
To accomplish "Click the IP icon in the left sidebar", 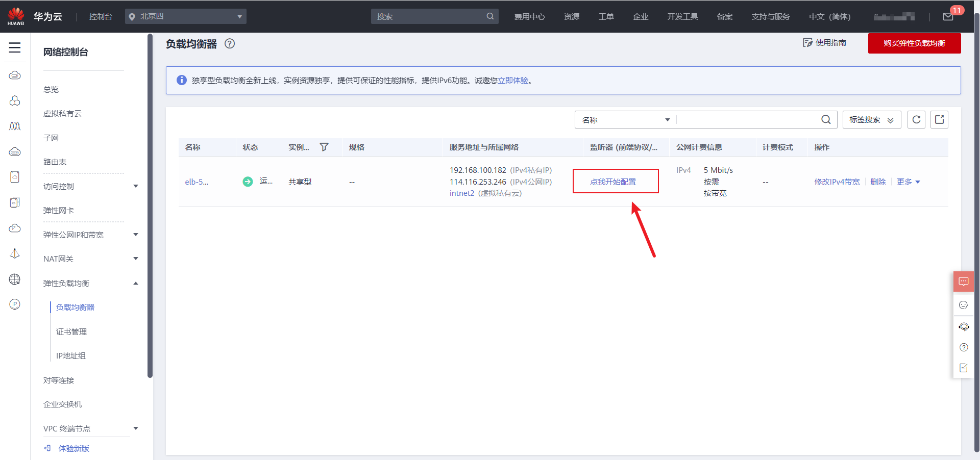I will pyautogui.click(x=15, y=304).
